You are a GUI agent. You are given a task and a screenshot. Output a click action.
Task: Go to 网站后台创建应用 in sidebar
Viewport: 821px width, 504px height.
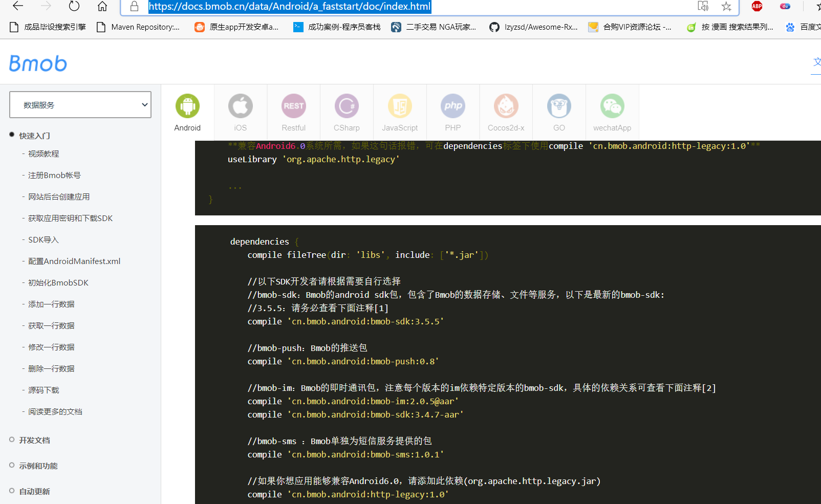(x=59, y=196)
